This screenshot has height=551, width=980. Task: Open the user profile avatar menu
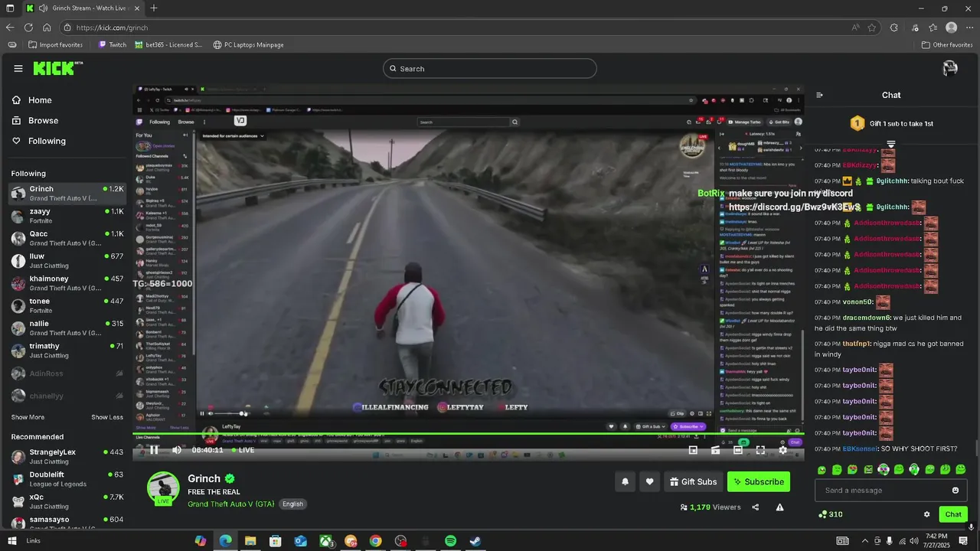pyautogui.click(x=950, y=68)
